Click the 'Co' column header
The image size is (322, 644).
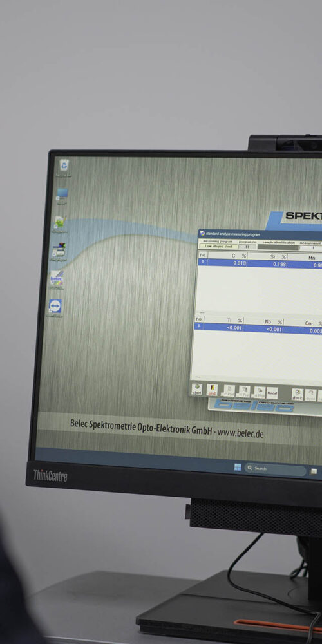pyautogui.click(x=303, y=323)
